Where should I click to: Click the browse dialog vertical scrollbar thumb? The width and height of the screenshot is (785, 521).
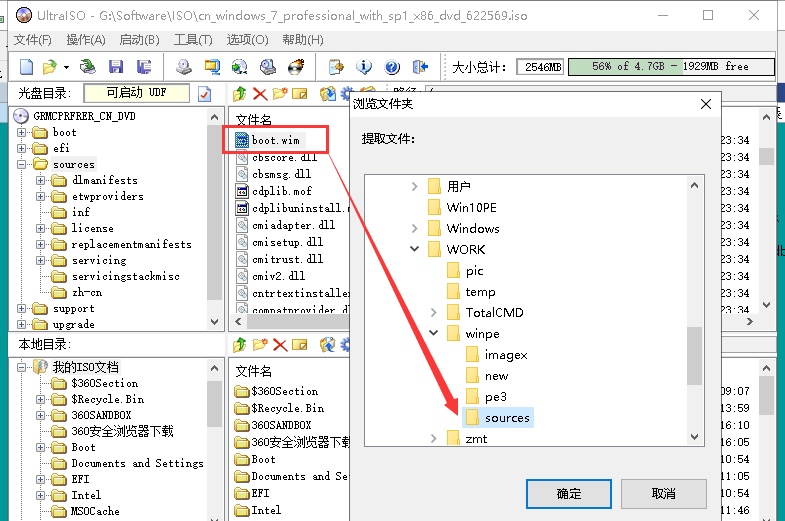pos(694,356)
